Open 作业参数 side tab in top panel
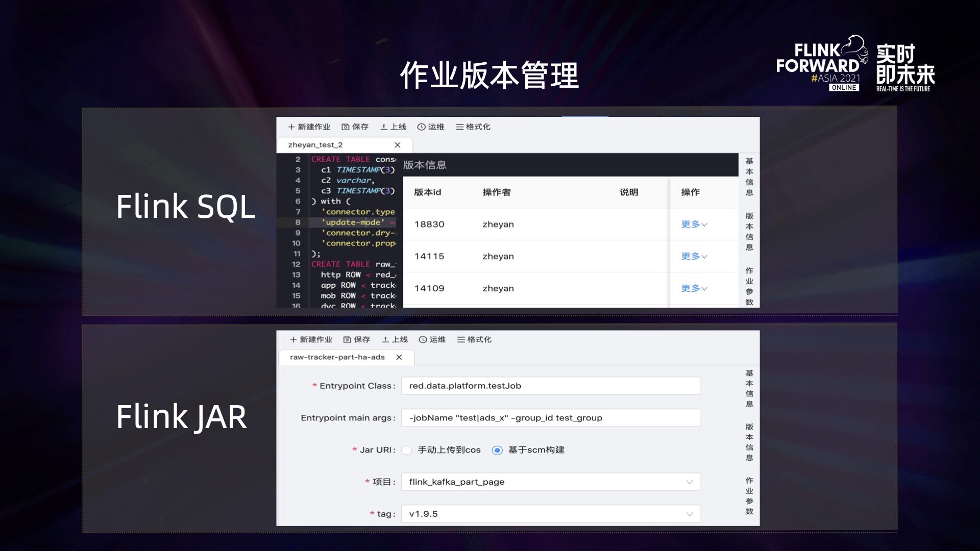 [749, 286]
